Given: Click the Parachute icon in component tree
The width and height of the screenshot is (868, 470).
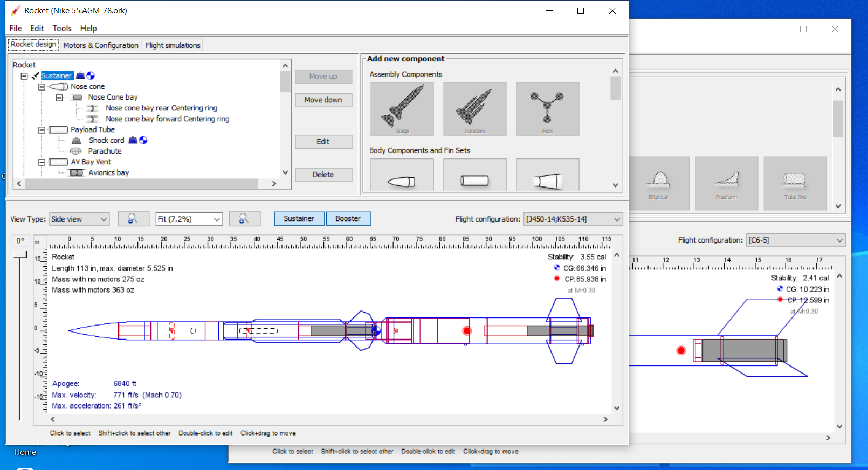Looking at the screenshot, I should pyautogui.click(x=76, y=151).
